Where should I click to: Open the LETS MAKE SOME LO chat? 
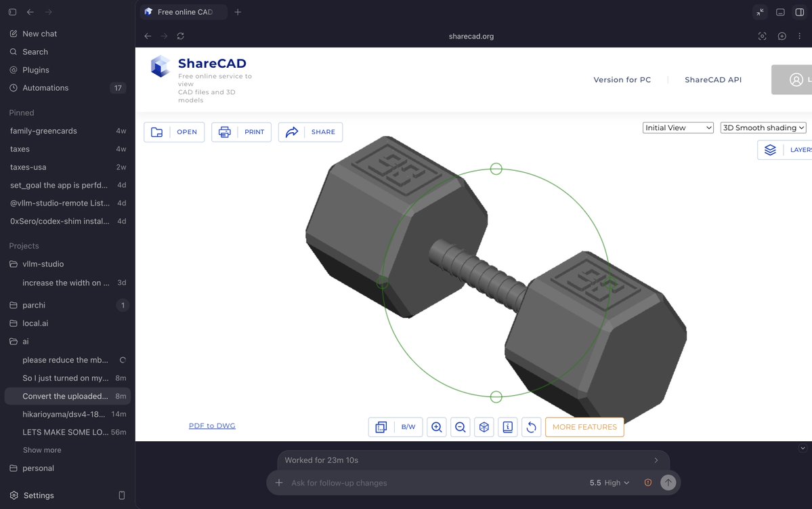(67, 432)
